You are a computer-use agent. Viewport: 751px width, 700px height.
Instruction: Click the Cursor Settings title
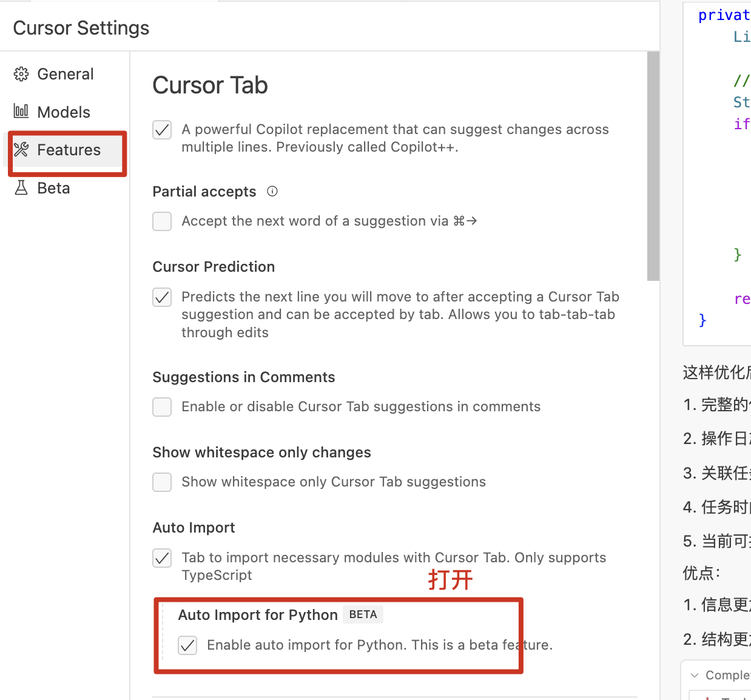(81, 28)
